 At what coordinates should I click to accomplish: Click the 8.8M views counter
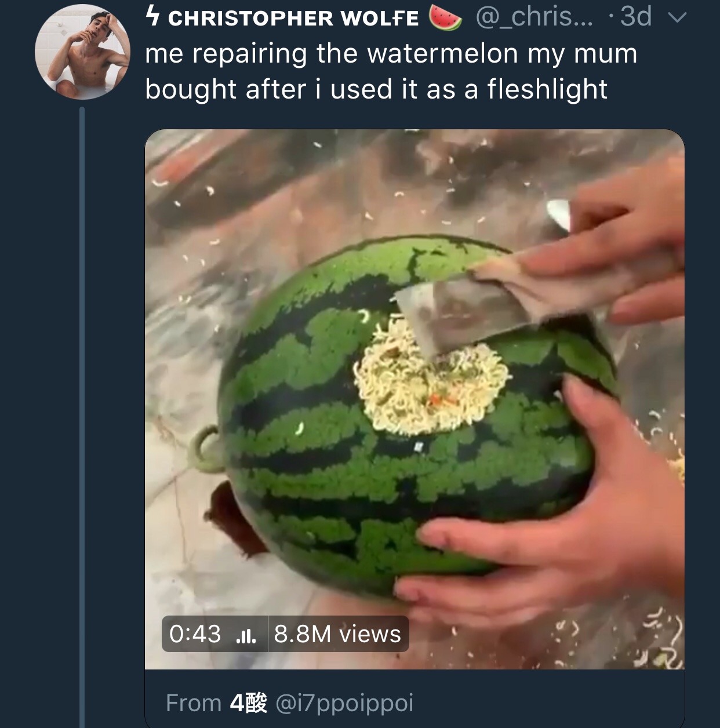[337, 634]
